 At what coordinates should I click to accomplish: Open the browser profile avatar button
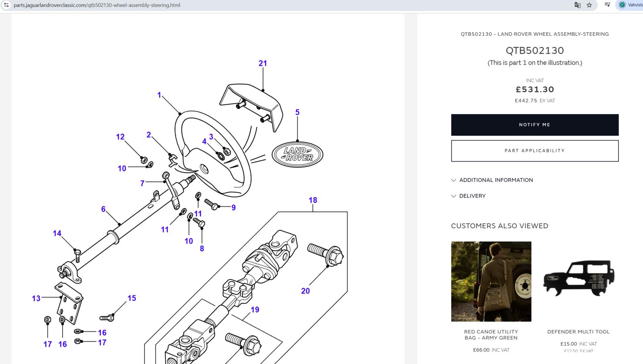tap(623, 5)
